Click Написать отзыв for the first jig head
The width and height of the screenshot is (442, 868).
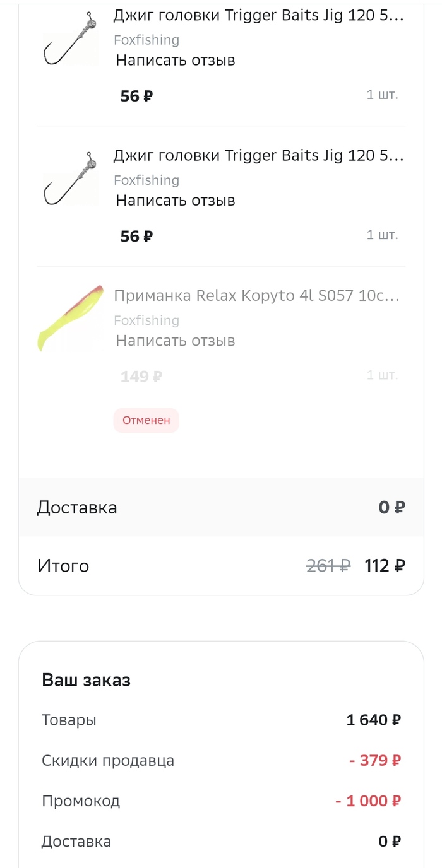pos(176,61)
